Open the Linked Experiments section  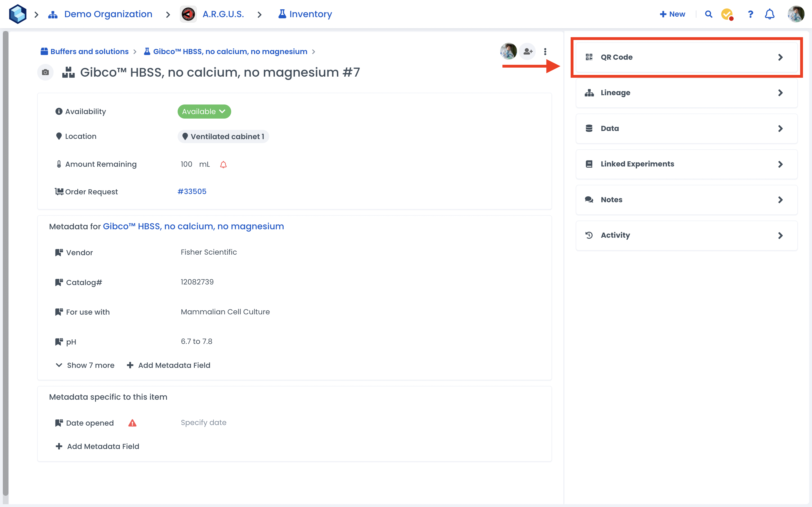click(686, 164)
